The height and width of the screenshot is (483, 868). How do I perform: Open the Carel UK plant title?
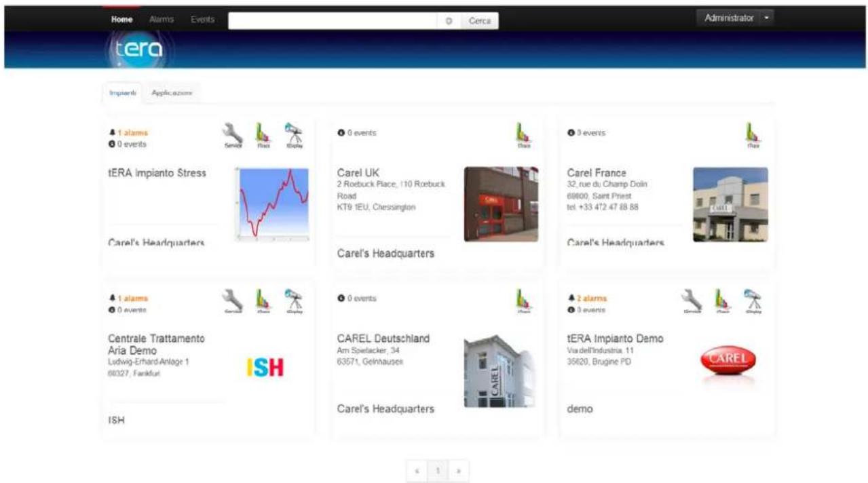[x=358, y=173]
